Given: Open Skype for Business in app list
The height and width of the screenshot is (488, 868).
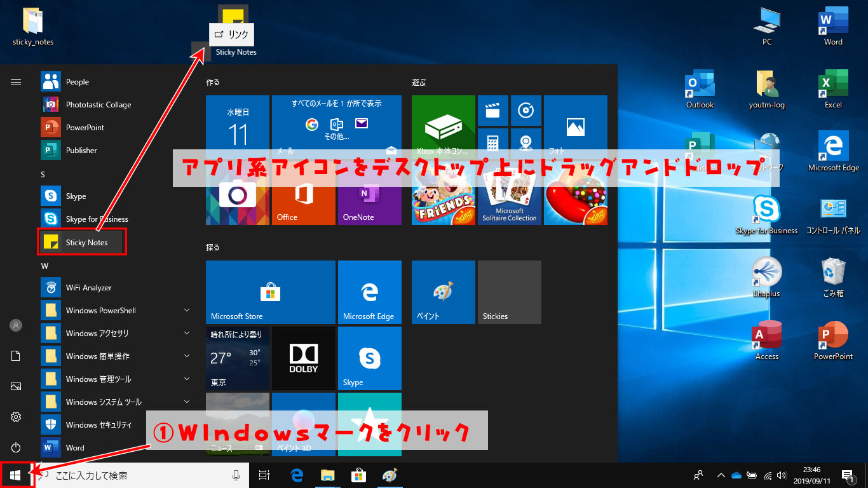Looking at the screenshot, I should pos(116,219).
